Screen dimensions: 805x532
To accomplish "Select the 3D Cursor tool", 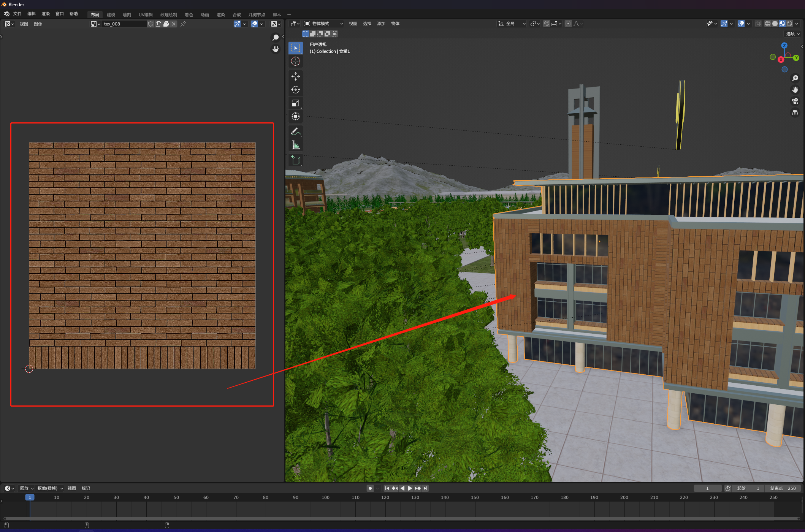I will tap(295, 61).
